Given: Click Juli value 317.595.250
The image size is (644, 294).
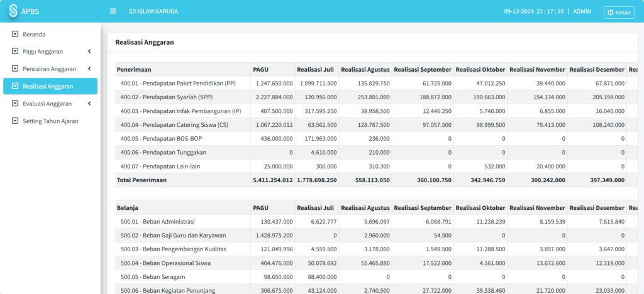Looking at the screenshot, I should click(x=320, y=111).
